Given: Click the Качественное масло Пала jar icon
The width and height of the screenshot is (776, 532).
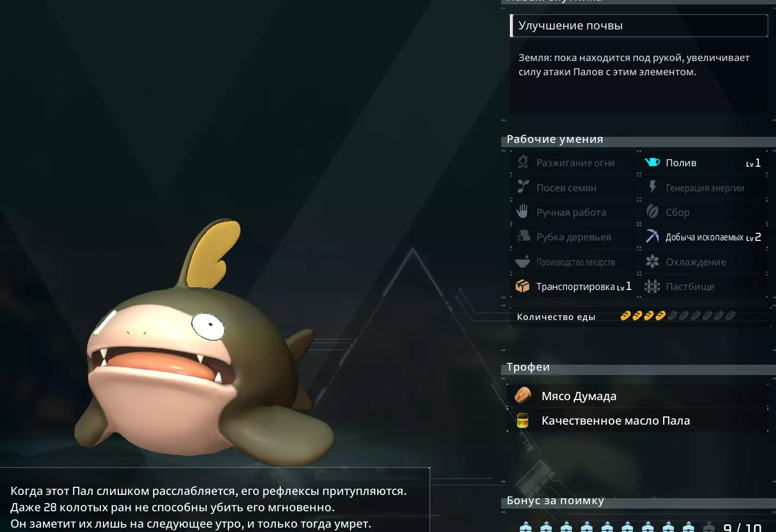Looking at the screenshot, I should [x=522, y=420].
